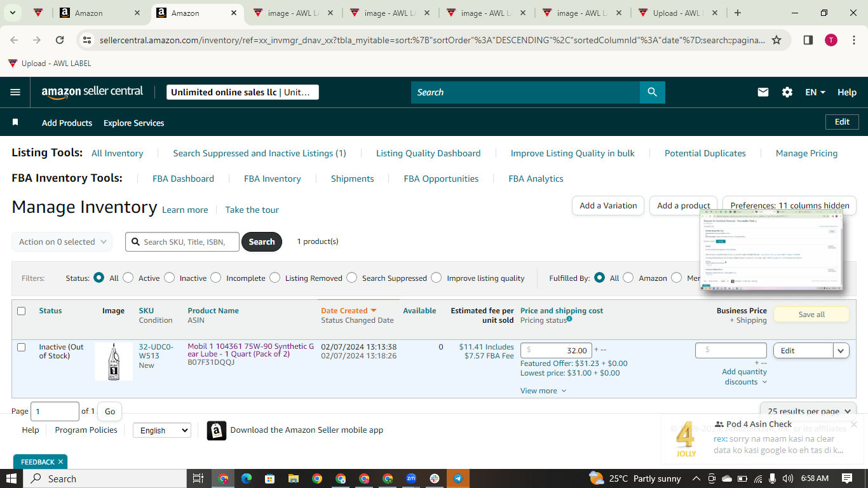Go back with Chrome's back arrow
This screenshot has height=488, width=868.
[14, 40]
